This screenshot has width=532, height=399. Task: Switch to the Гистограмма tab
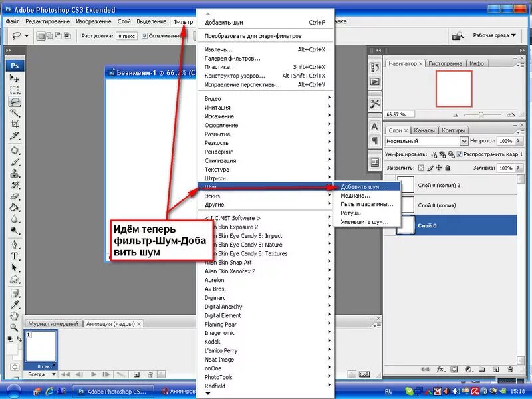[x=445, y=63]
